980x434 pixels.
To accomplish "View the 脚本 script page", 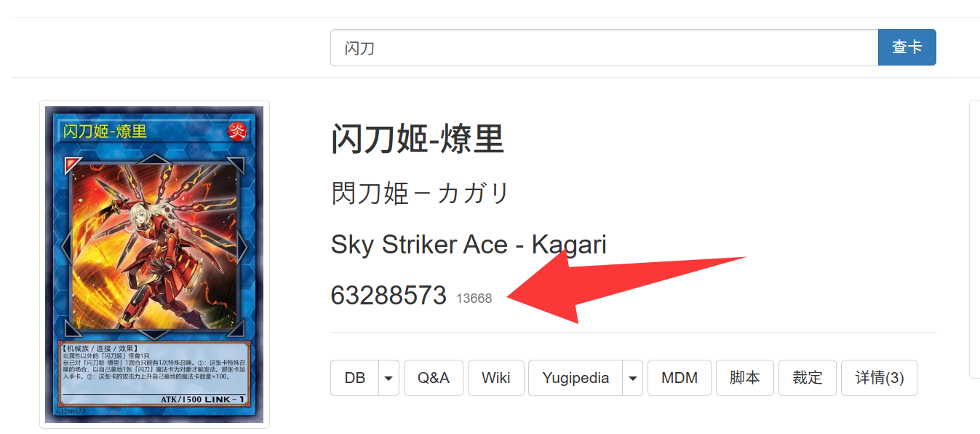I will [744, 378].
